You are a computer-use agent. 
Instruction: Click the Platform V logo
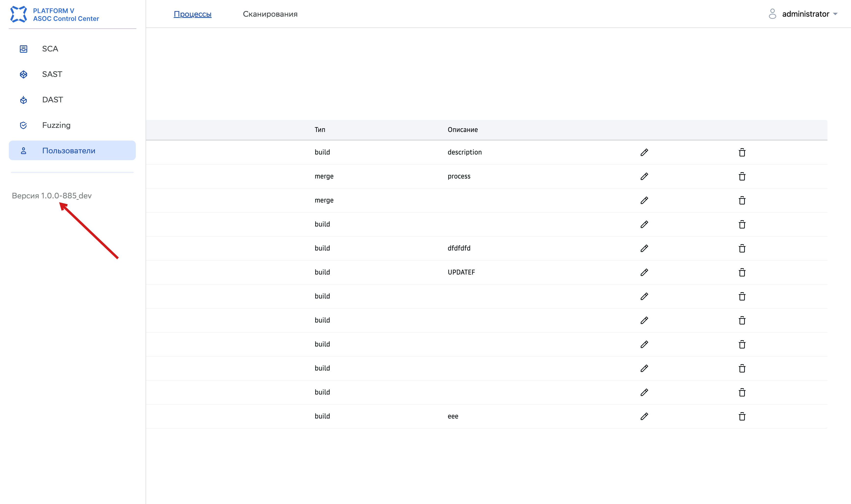[19, 14]
